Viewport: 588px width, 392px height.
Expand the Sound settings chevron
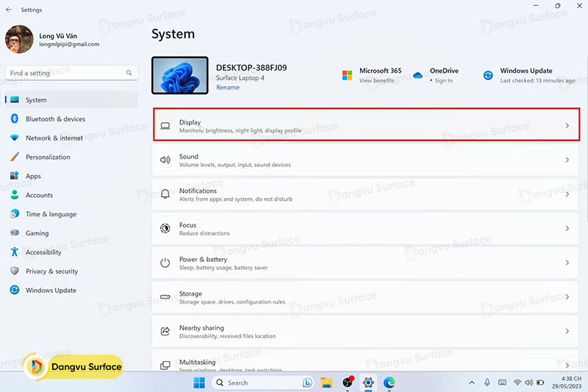point(567,160)
